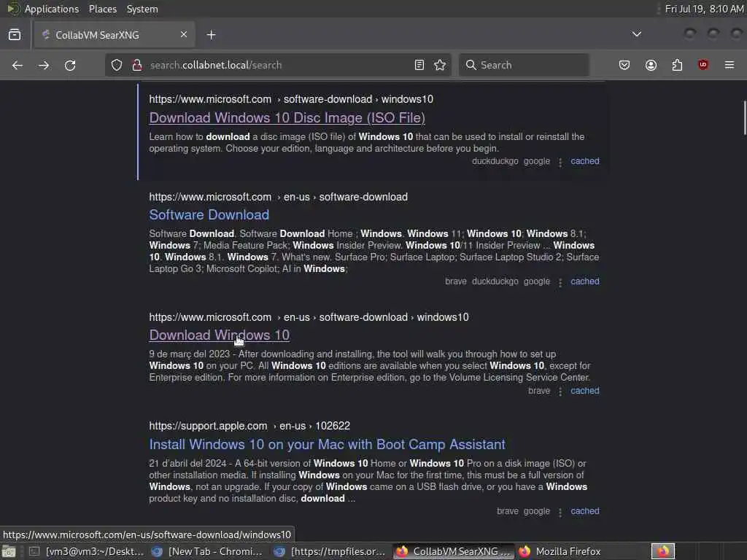Open cached link for Software Download result
This screenshot has height=560, width=747.
[x=585, y=281]
